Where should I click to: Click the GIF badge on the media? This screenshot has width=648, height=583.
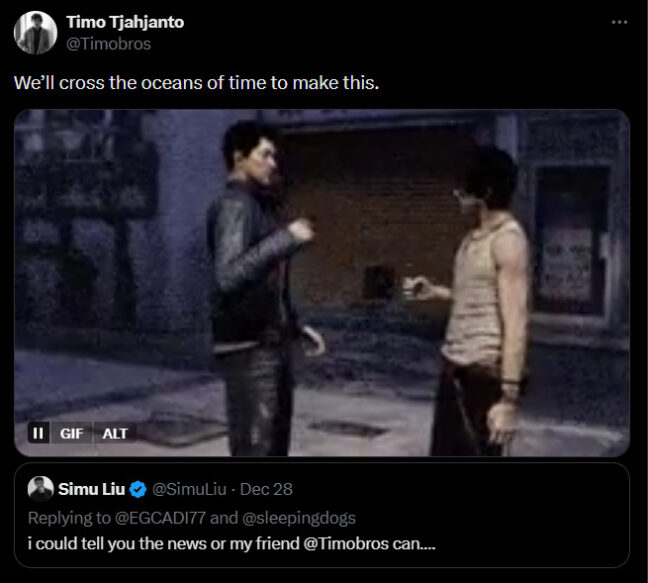click(x=71, y=433)
